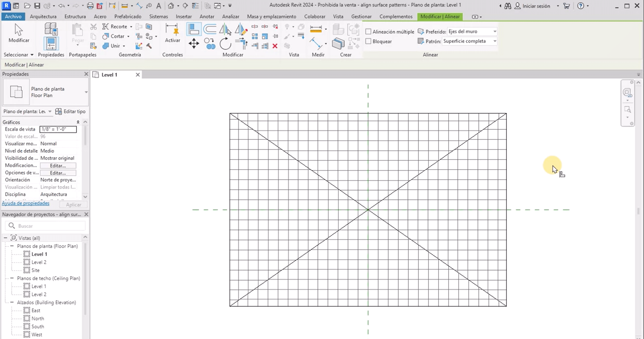Collapse the Vistas (all) tree node

5,238
